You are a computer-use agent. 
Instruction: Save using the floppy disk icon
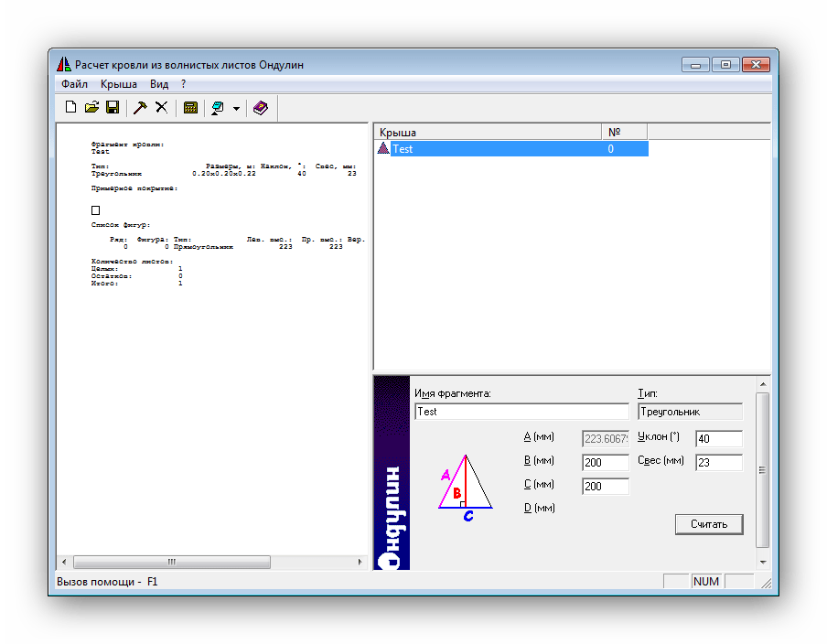(x=113, y=108)
